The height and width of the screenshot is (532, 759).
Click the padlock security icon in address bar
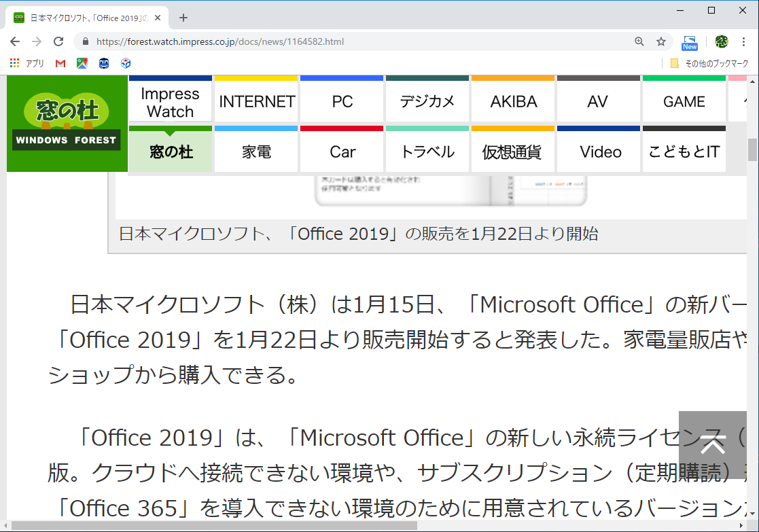pos(85,41)
